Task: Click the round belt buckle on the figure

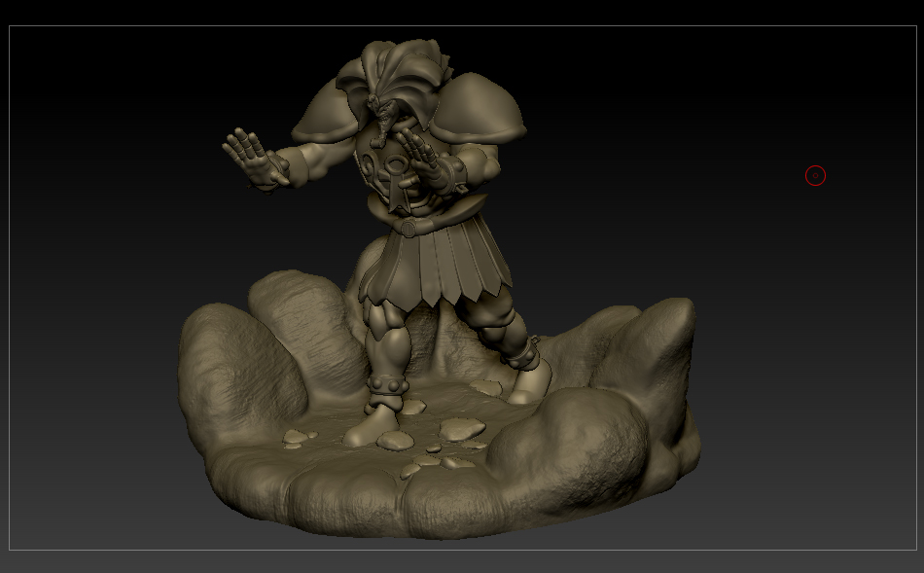Action: pyautogui.click(x=409, y=227)
